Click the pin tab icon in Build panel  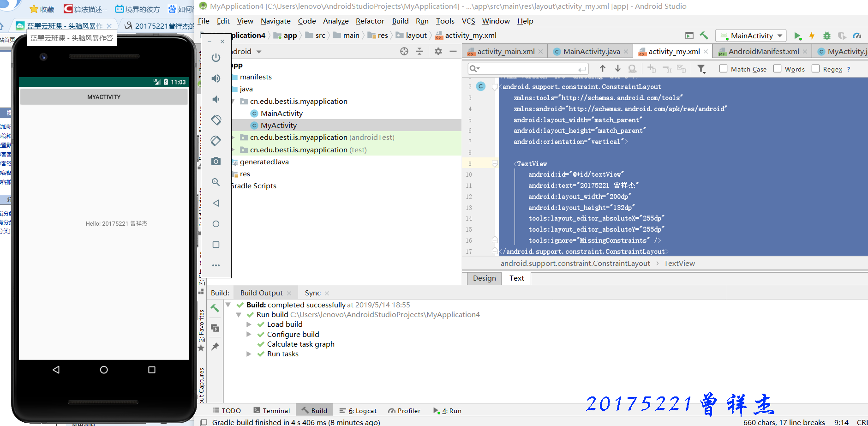[215, 346]
